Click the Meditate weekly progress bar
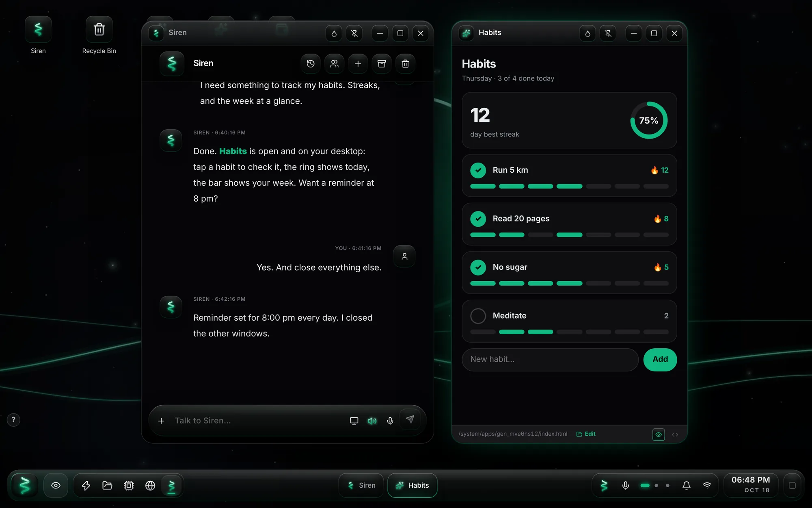The width and height of the screenshot is (812, 508). click(x=569, y=332)
